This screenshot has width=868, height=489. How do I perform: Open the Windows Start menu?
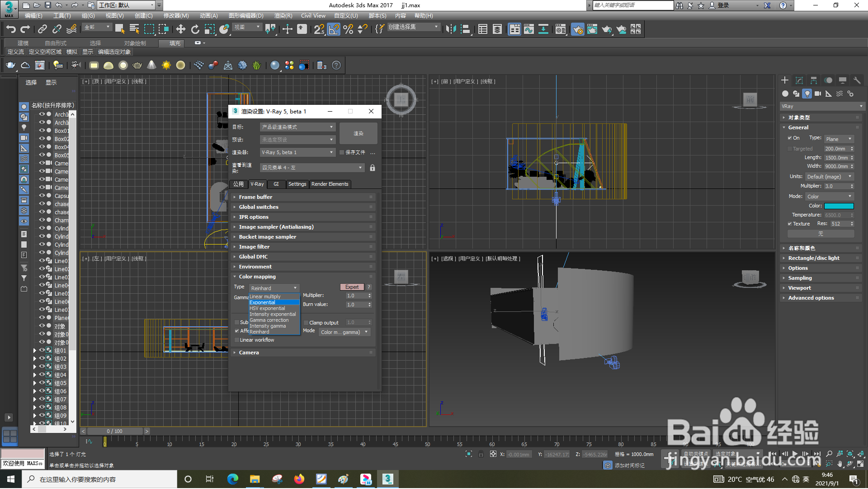tap(11, 480)
